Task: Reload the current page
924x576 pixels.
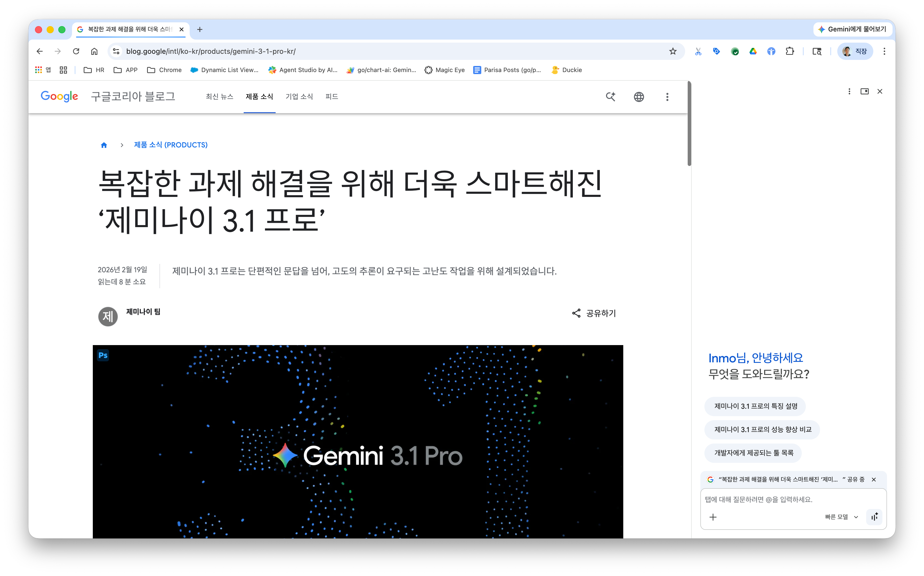Action: point(76,51)
